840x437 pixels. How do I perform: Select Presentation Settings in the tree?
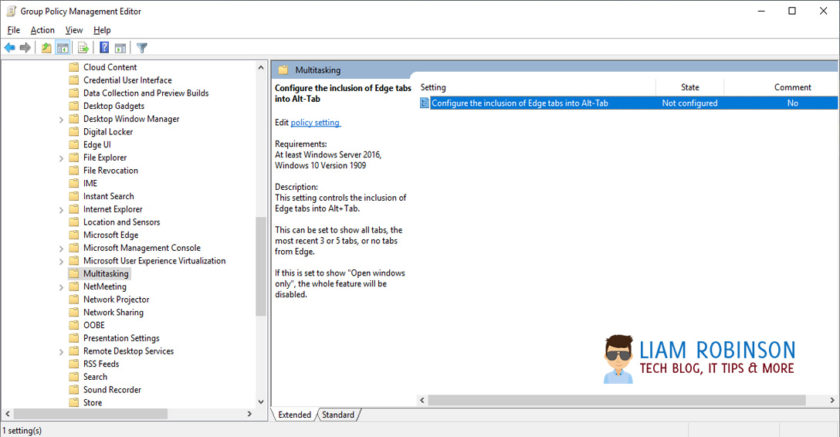point(121,338)
